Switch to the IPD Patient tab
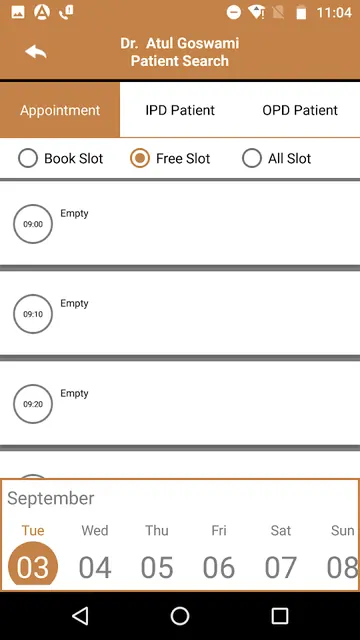Viewport: 360px width, 640px height. coord(180,110)
